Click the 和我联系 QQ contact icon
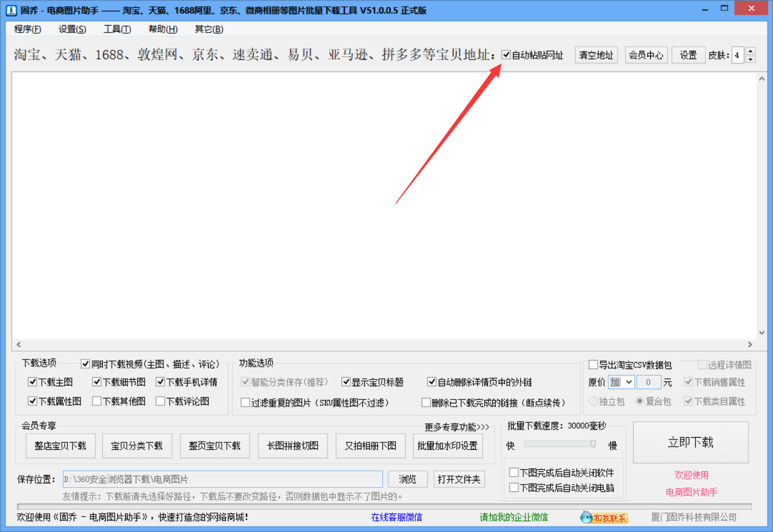Screen dimensions: 773x532 (x=604, y=518)
